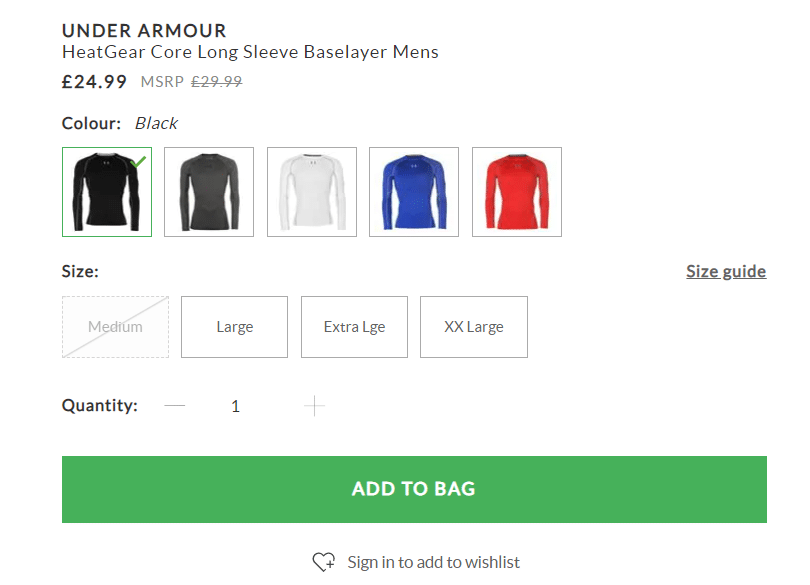The height and width of the screenshot is (585, 810).
Task: Click the ADD TO BAG button
Action: tap(413, 489)
